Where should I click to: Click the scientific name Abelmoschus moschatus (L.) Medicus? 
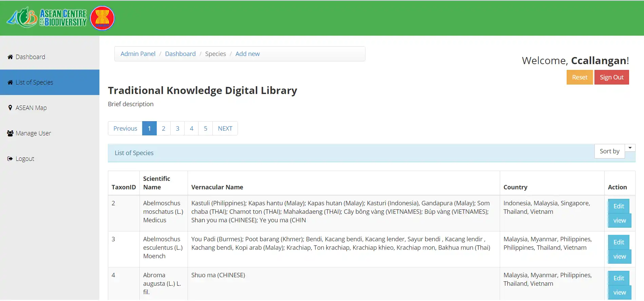click(163, 211)
